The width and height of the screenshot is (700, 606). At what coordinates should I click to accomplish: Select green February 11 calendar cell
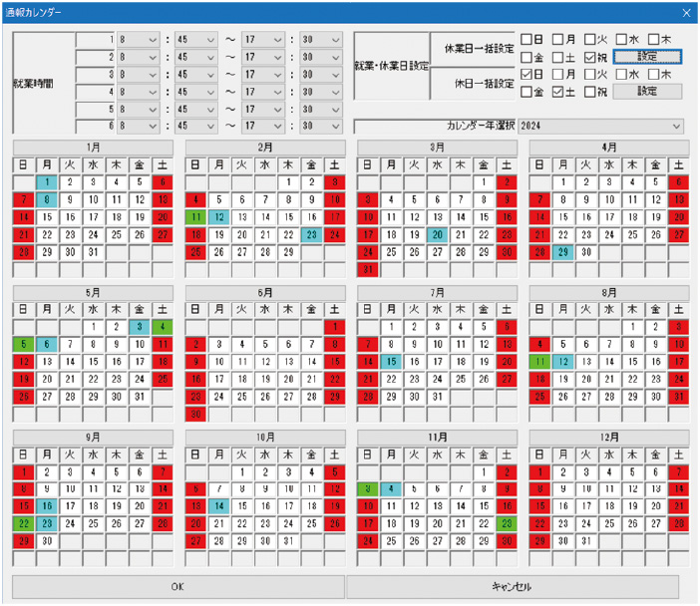coord(195,216)
